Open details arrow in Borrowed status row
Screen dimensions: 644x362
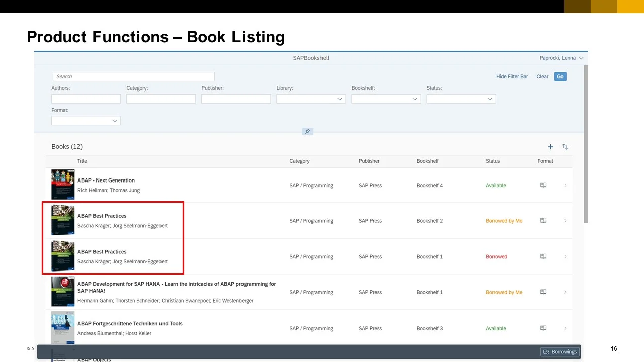565,256
